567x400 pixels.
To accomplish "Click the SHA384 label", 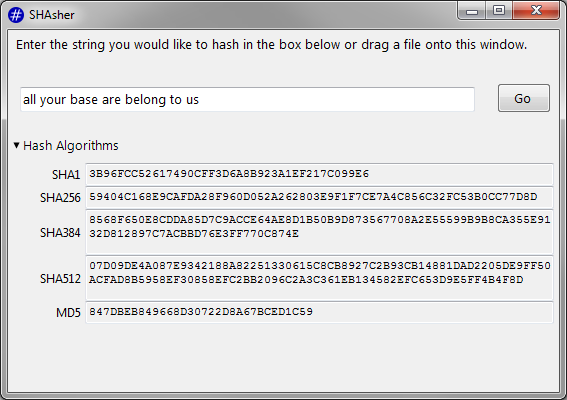I will coord(60,233).
